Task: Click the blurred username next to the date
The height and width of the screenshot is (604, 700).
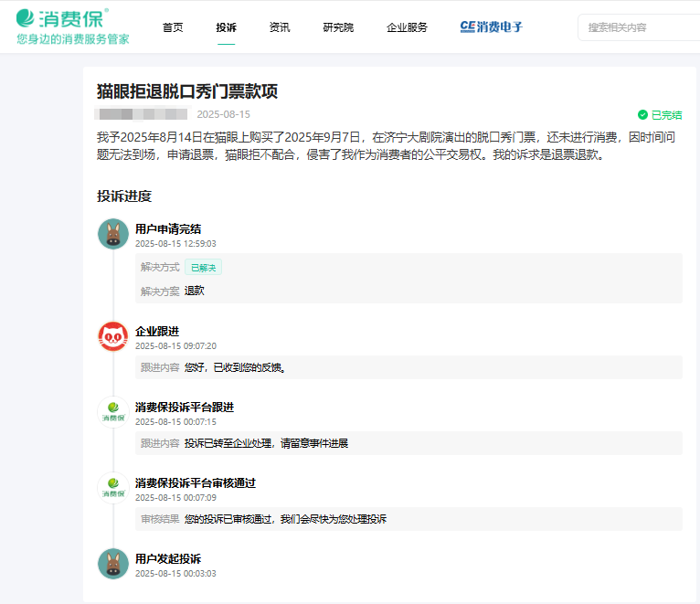Action: (x=141, y=114)
